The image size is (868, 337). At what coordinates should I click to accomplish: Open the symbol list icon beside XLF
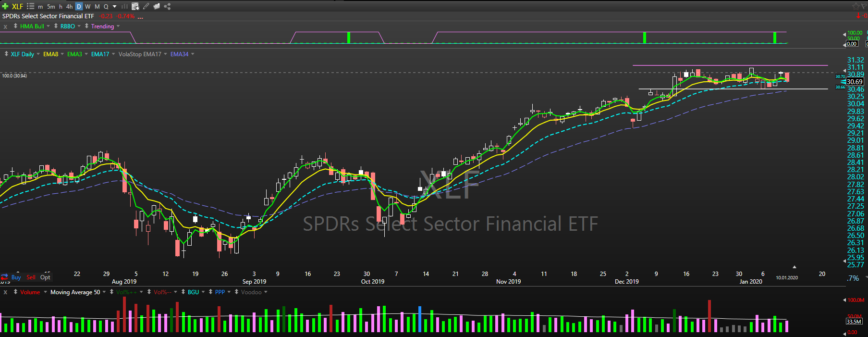[x=31, y=6]
